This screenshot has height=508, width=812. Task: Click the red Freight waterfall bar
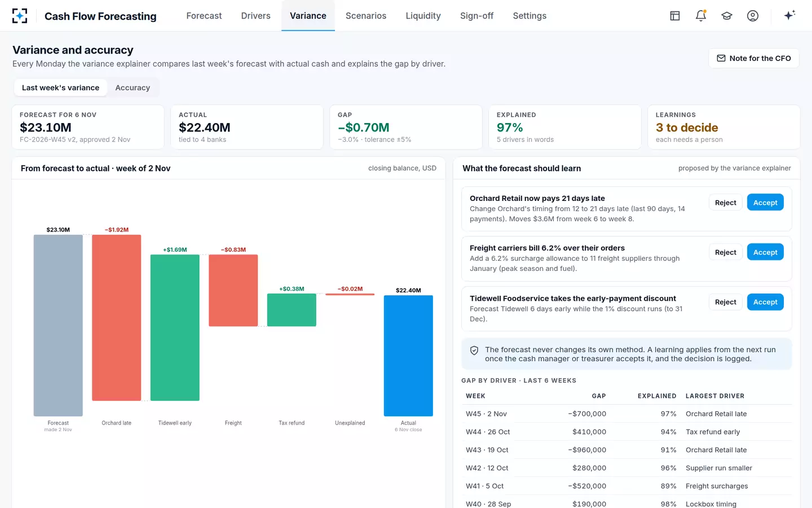tap(233, 290)
